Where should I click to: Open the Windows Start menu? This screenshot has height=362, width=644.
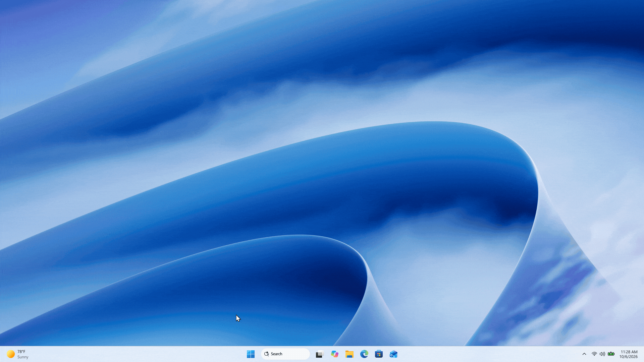(x=251, y=354)
